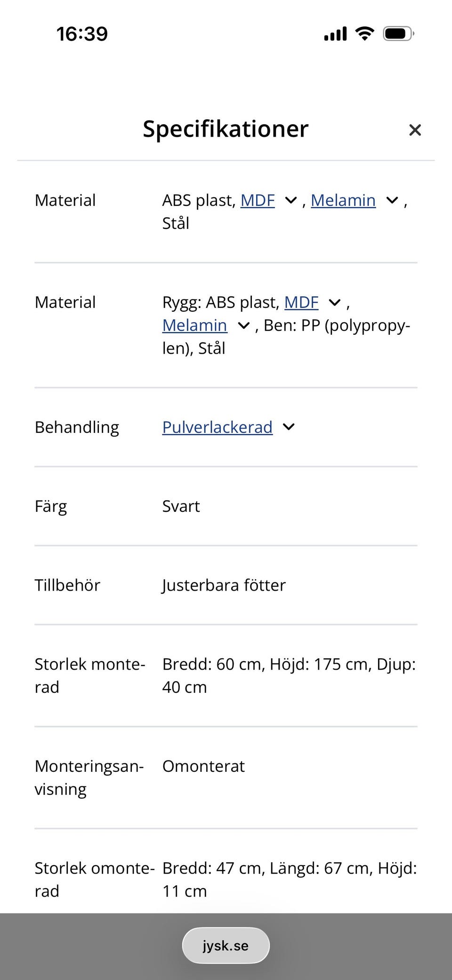Tap the battery icon in status bar

coord(399,34)
